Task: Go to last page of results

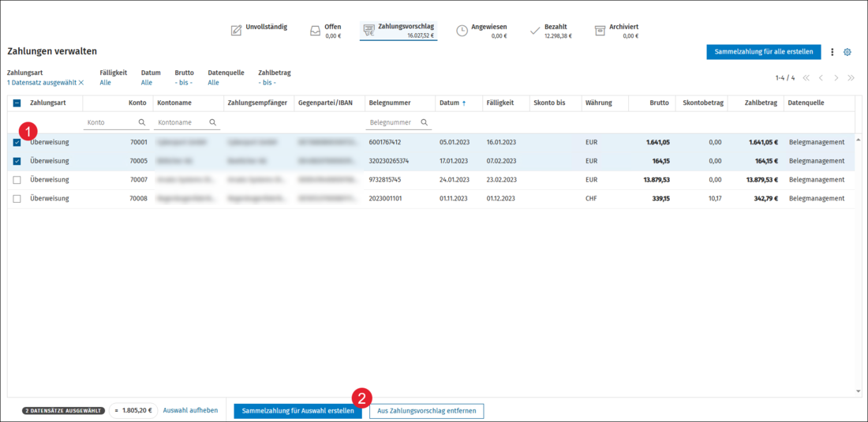Action: coord(851,78)
